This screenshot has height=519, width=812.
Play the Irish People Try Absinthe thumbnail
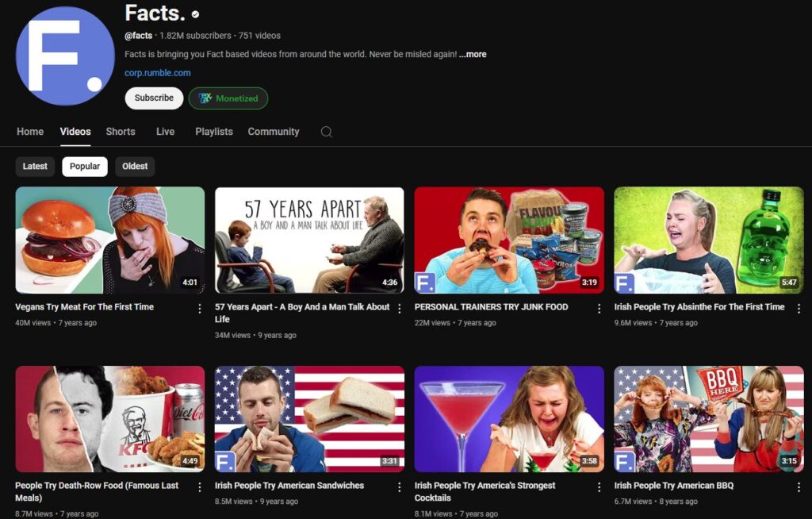click(709, 240)
